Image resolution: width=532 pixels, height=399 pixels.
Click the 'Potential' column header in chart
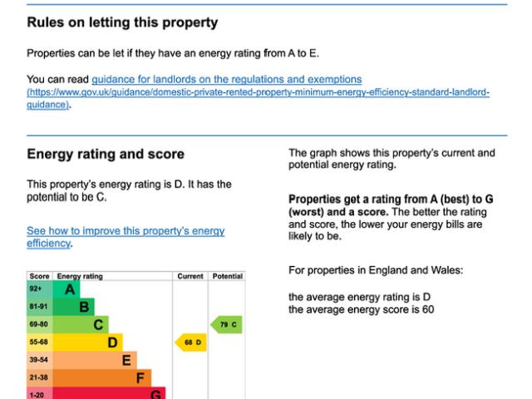click(x=226, y=275)
